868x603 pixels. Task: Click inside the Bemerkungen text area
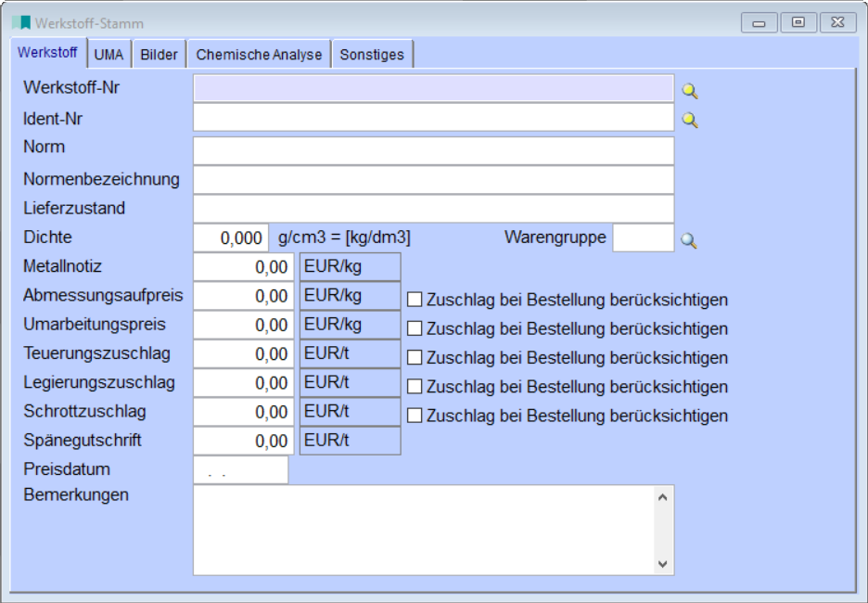pos(417,529)
